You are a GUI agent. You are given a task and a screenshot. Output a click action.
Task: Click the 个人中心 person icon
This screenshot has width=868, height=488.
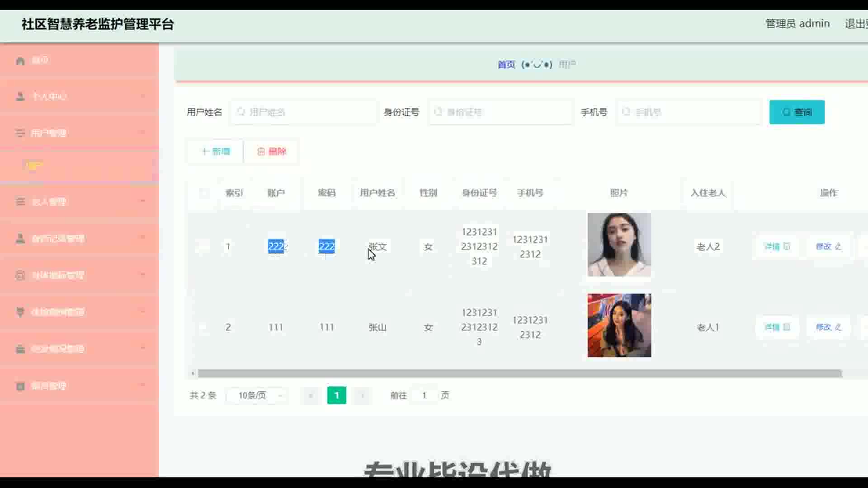(20, 97)
